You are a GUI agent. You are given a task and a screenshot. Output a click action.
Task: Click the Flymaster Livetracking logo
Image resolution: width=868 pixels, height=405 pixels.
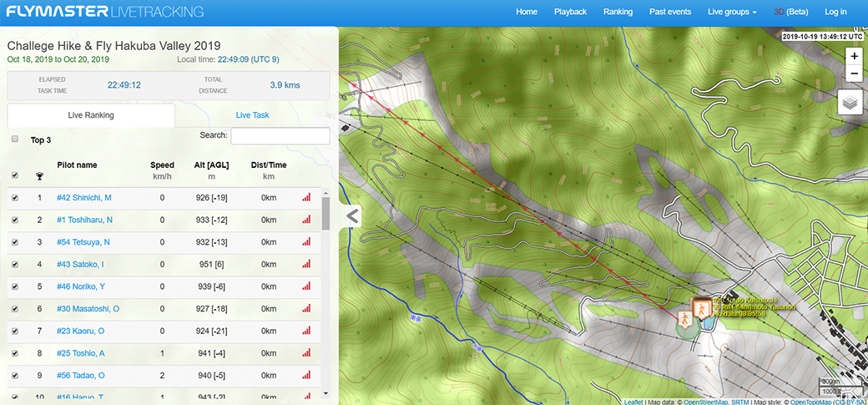pos(105,12)
